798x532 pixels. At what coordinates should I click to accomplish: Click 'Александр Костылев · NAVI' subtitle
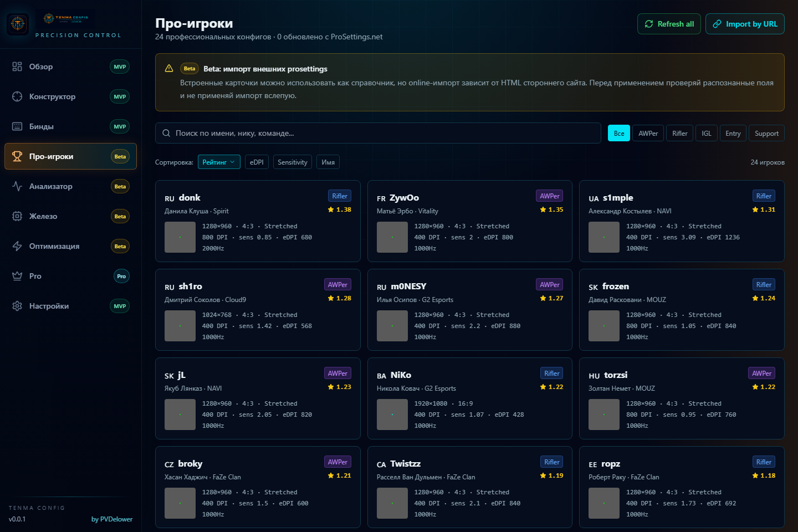tap(630, 211)
